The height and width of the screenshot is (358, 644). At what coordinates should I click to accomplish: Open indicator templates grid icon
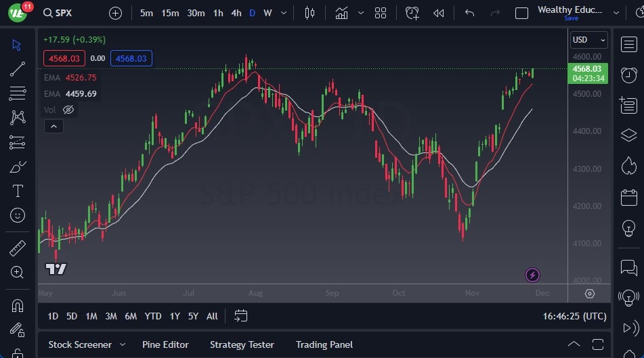(381, 13)
